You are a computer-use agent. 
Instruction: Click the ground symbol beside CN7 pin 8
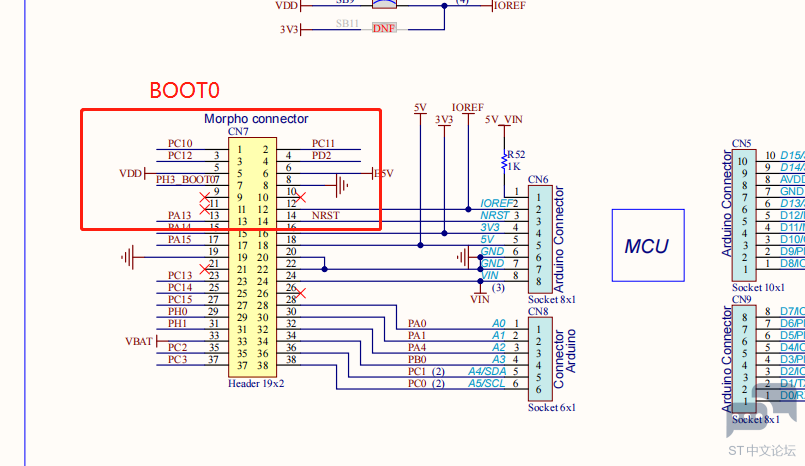tap(341, 186)
